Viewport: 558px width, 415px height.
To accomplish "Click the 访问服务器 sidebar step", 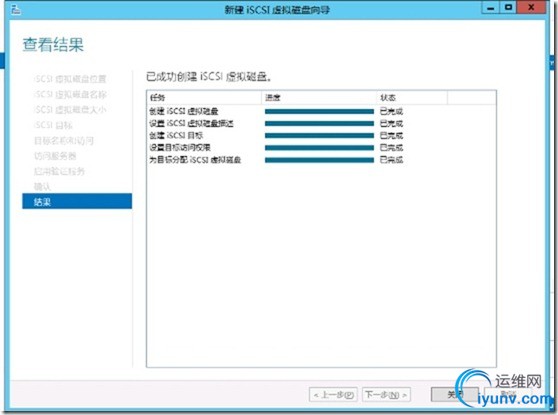I will click(55, 156).
